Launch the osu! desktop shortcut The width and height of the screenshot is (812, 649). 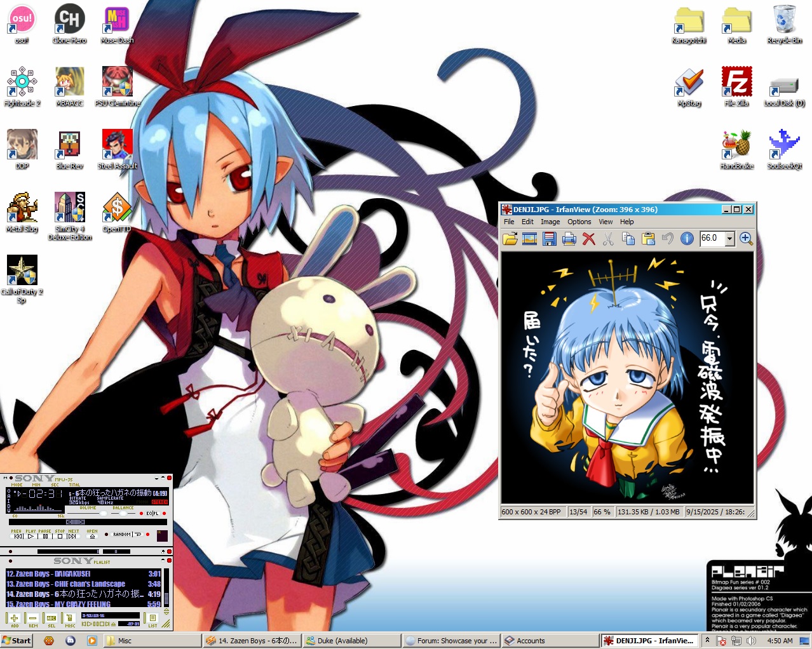pos(22,23)
